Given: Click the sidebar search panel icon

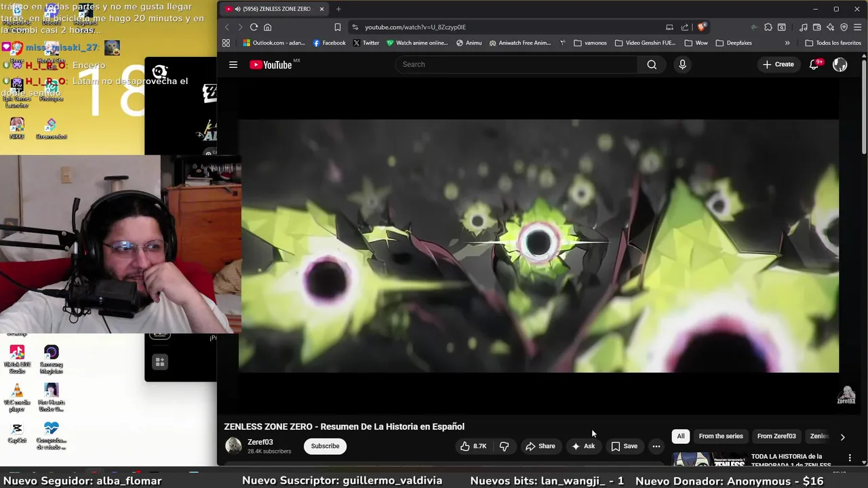Looking at the screenshot, I should [782, 27].
